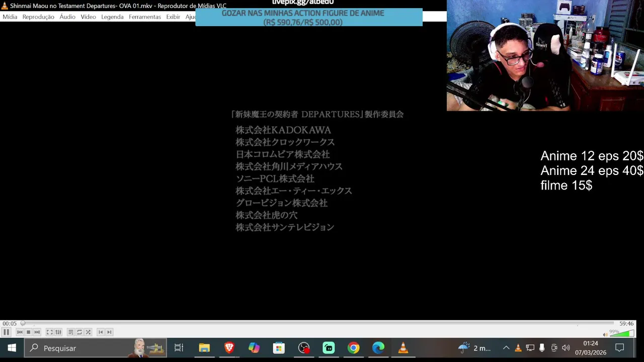644x362 pixels.
Task: Open Google Chrome from the taskbar
Action: point(353,348)
